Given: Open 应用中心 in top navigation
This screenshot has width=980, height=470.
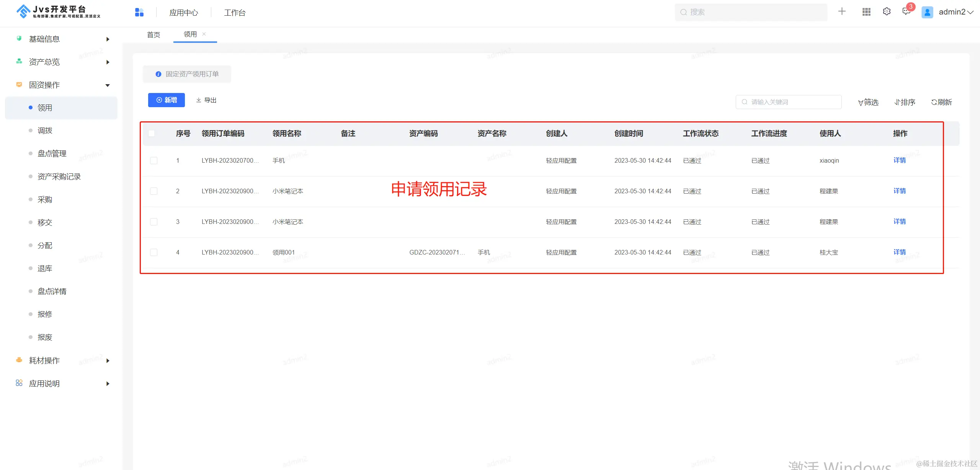Looking at the screenshot, I should [x=184, y=13].
